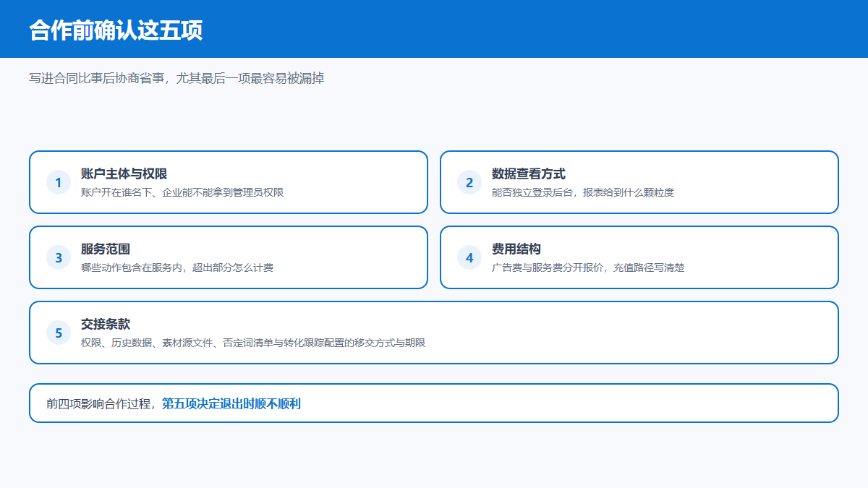This screenshot has height=488, width=868.
Task: Click the subtitle beginning 写进合同比事后协商省事
Action: [176, 78]
